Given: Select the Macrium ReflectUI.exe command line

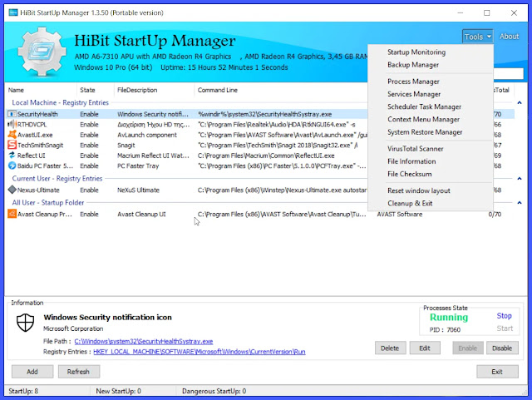Looking at the screenshot, I should [x=266, y=156].
